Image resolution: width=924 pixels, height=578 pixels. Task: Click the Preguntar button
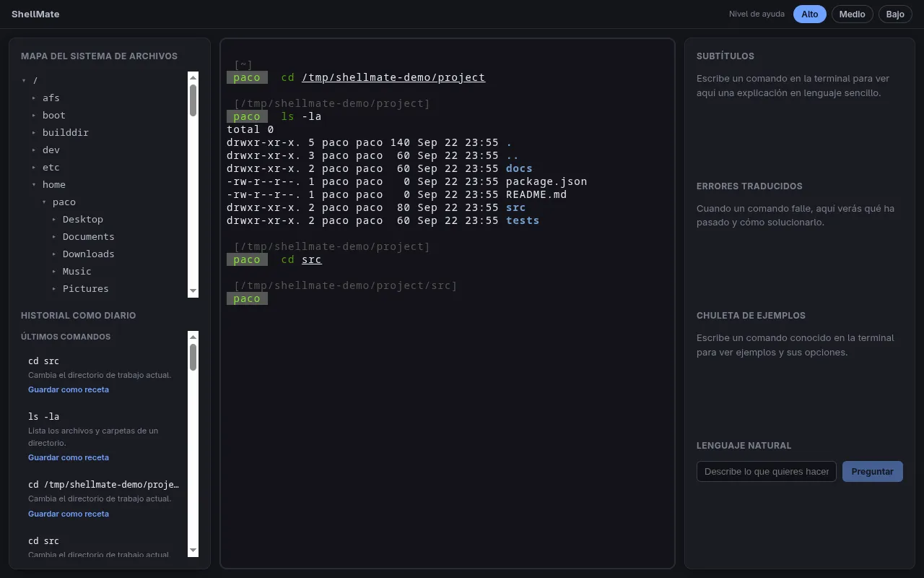[873, 472]
